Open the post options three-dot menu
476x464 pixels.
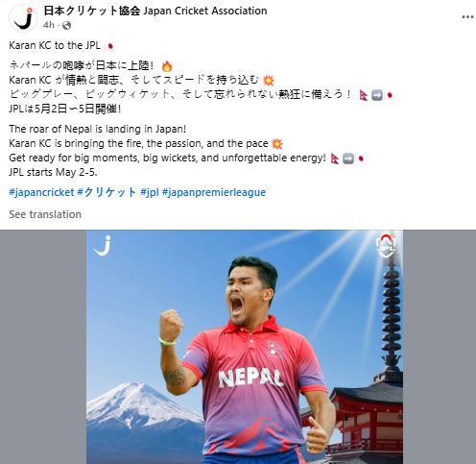(x=467, y=17)
